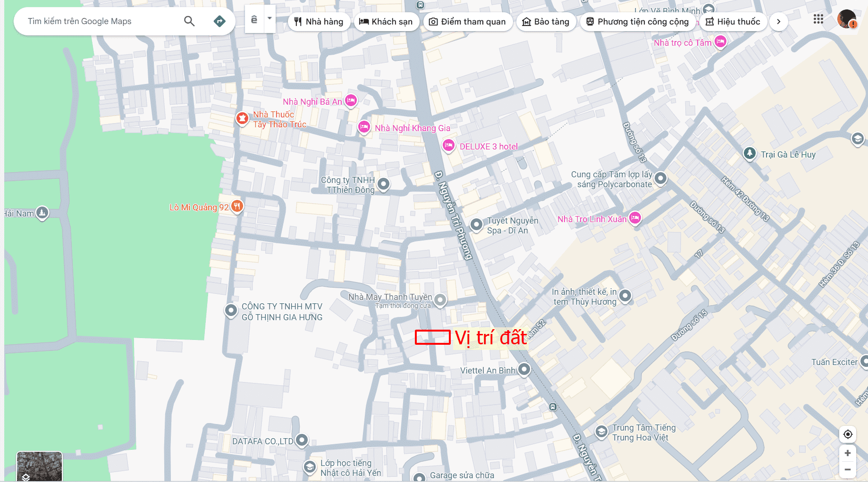Select the Bảo tàng chip

point(546,22)
